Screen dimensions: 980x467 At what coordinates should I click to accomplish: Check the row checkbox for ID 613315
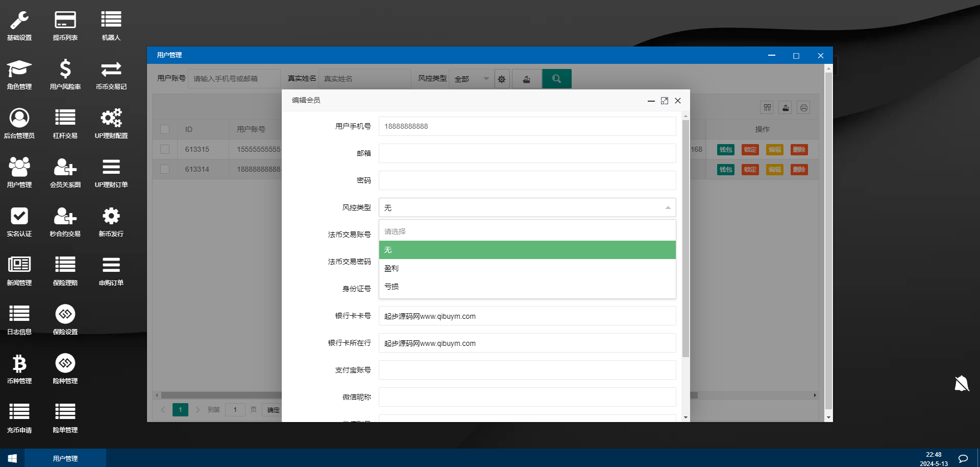click(165, 149)
